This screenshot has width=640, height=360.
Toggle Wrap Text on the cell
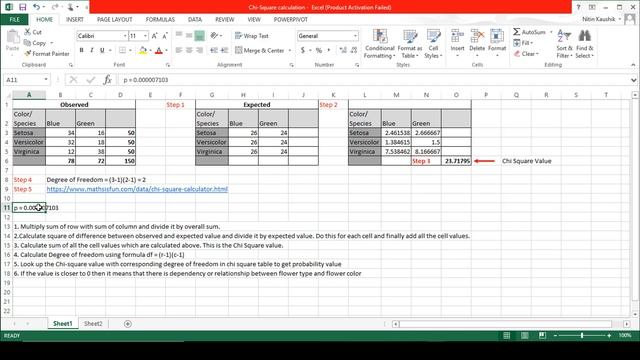(x=252, y=36)
